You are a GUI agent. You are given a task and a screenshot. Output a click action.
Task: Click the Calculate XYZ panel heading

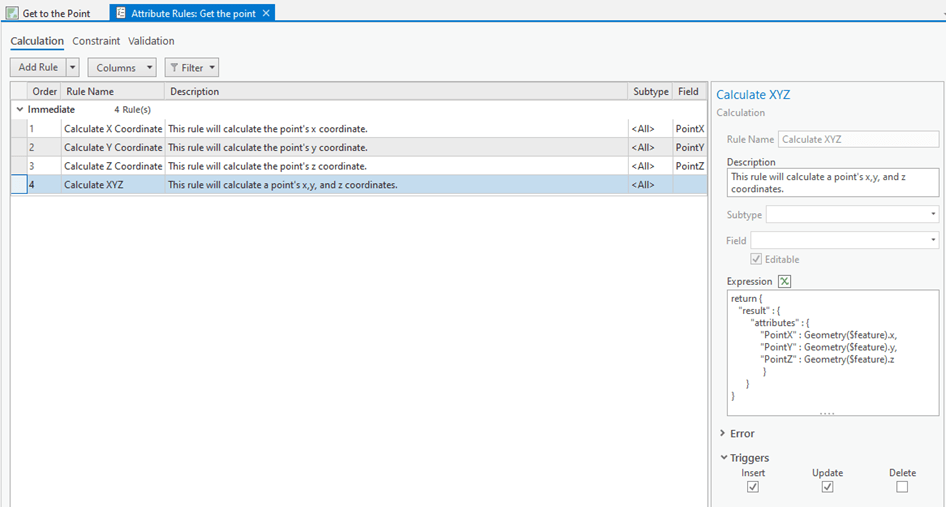(x=752, y=95)
